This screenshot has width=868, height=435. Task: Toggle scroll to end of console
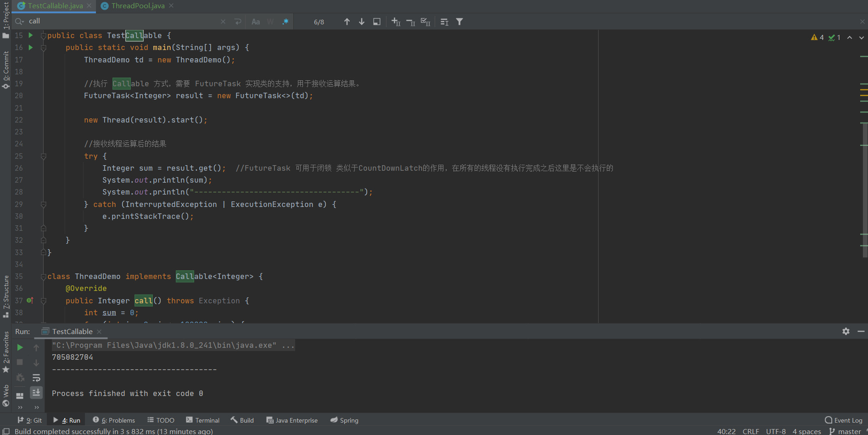click(36, 392)
